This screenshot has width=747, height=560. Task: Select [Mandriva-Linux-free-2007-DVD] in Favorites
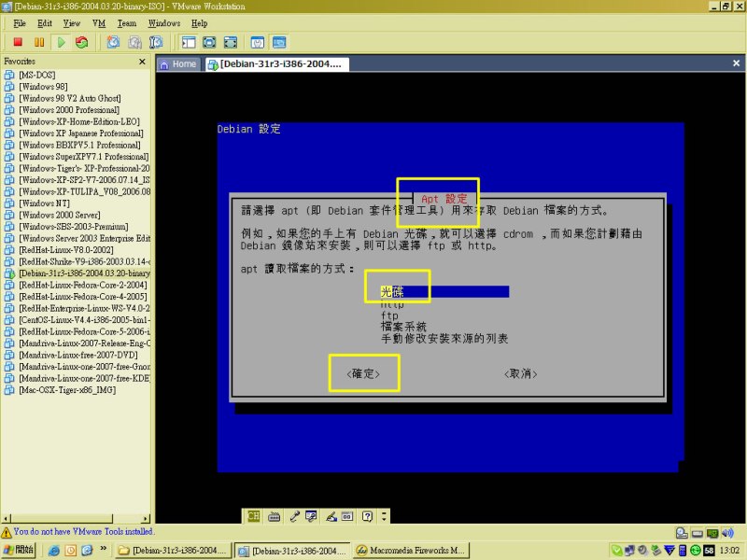[78, 355]
